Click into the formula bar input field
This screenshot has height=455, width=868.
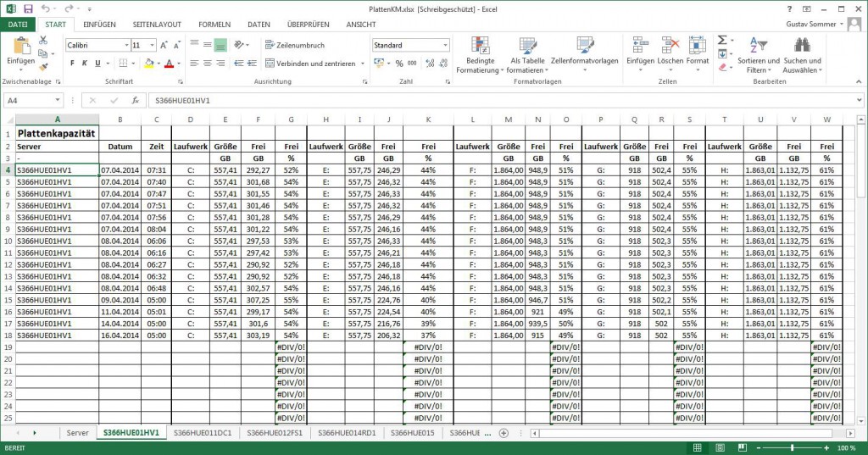[x=500, y=100]
